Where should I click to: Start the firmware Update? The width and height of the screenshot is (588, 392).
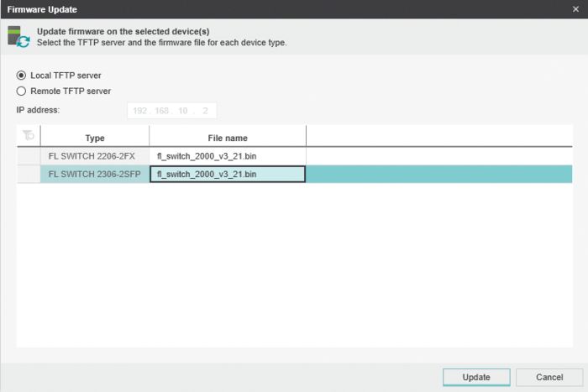[x=476, y=377]
